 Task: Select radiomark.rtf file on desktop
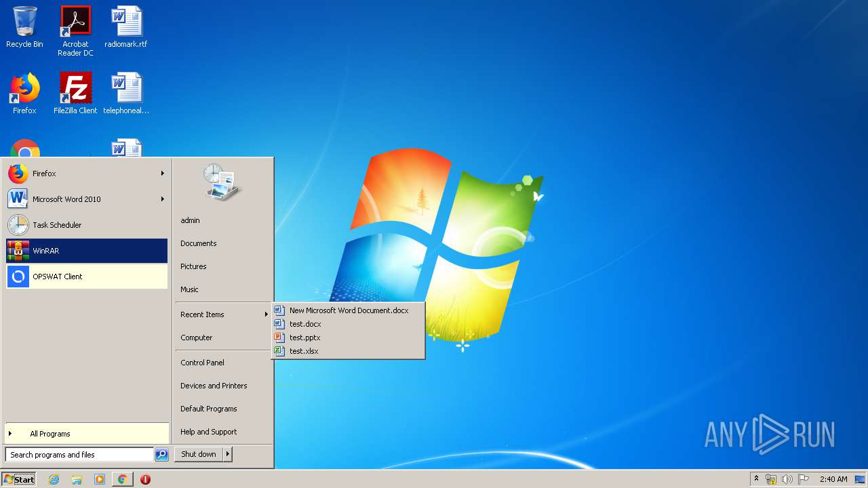pos(126,27)
